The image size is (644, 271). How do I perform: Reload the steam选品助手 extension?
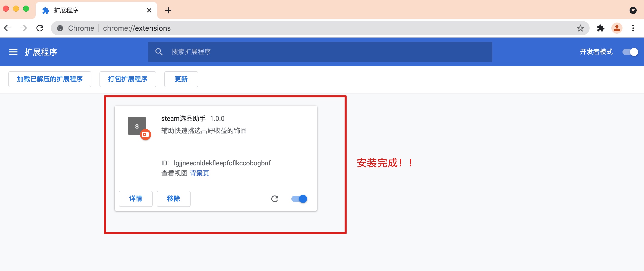click(275, 199)
